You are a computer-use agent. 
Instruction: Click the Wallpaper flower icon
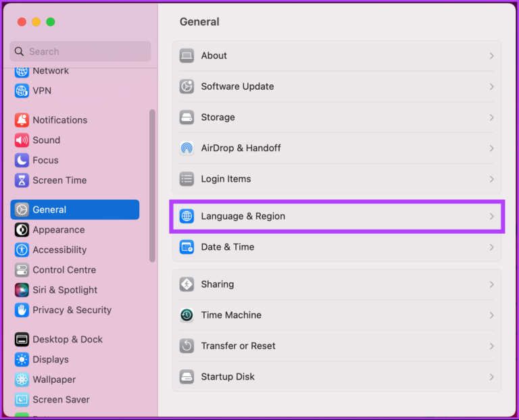[22, 379]
